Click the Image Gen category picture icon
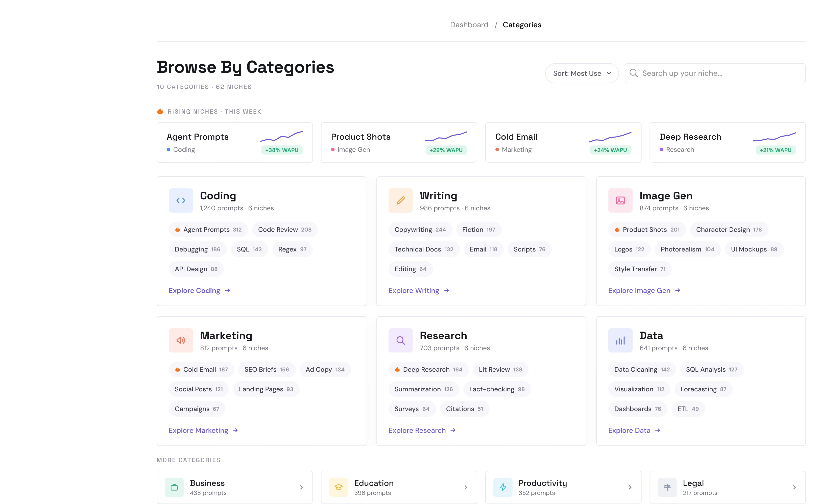Screen dimensions: 817x504 tap(620, 200)
